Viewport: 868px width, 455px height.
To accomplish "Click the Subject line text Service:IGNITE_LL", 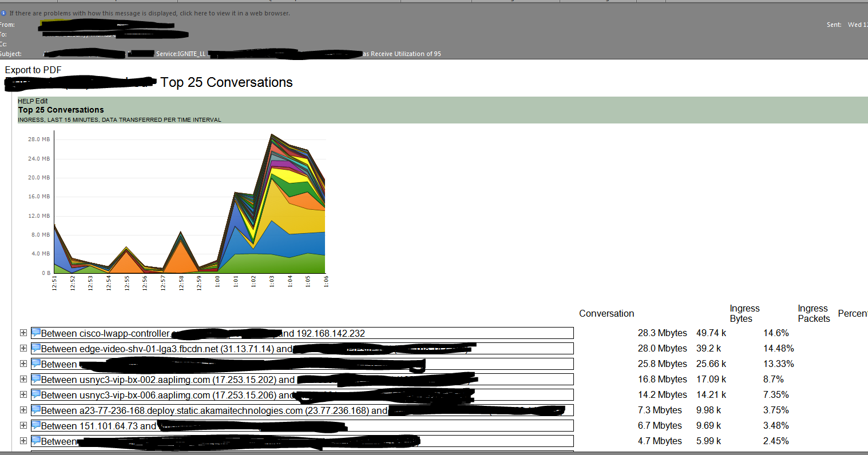I will (x=181, y=54).
